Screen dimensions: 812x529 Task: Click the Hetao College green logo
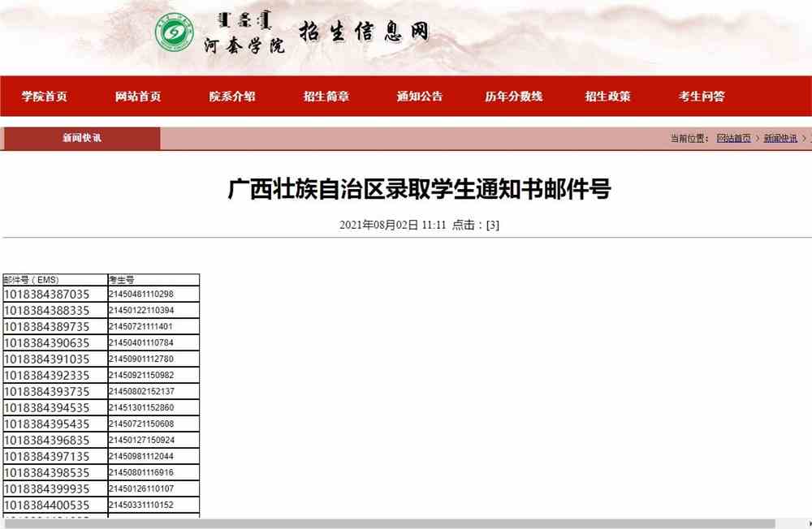[175, 32]
